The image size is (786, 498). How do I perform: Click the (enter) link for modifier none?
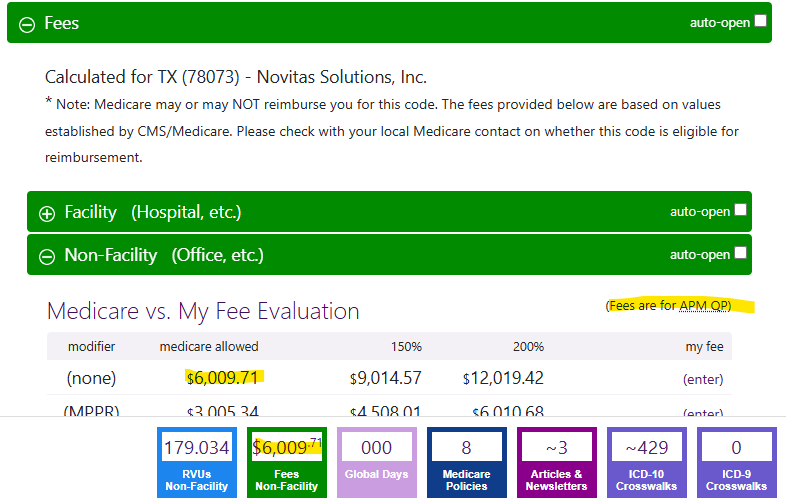(703, 379)
